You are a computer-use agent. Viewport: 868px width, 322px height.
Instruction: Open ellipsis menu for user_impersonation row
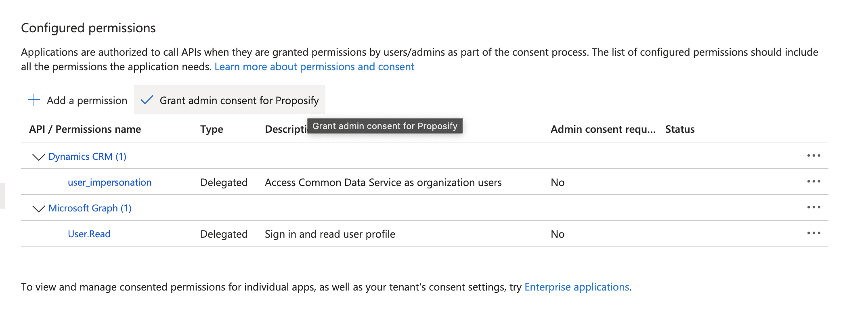point(813,182)
